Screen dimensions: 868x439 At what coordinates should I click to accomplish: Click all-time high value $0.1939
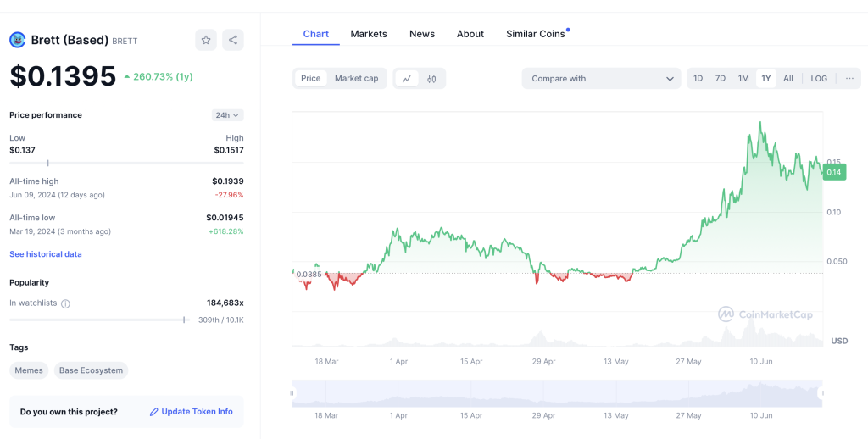pos(227,181)
